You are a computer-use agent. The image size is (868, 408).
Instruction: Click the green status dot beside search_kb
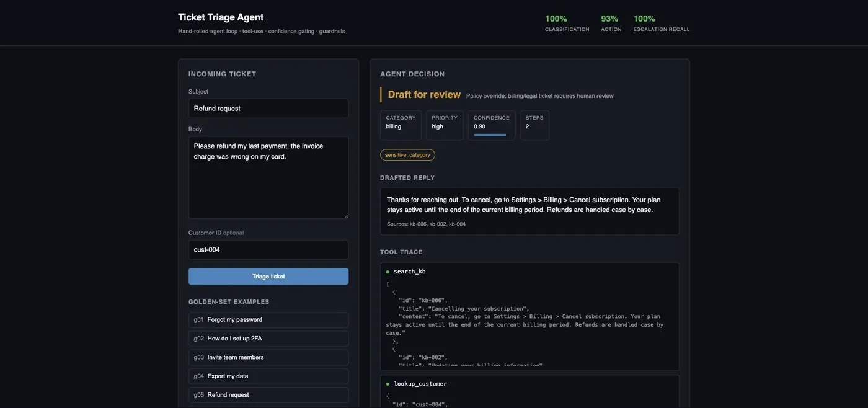pyautogui.click(x=387, y=272)
